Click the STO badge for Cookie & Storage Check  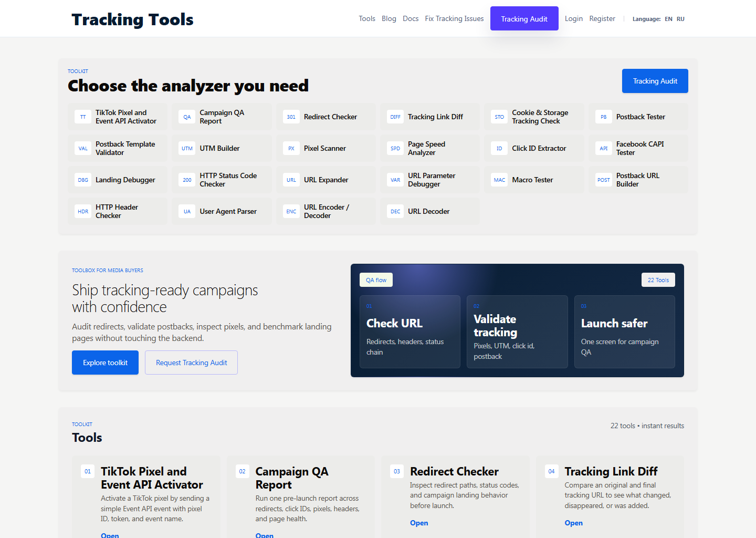[499, 117]
